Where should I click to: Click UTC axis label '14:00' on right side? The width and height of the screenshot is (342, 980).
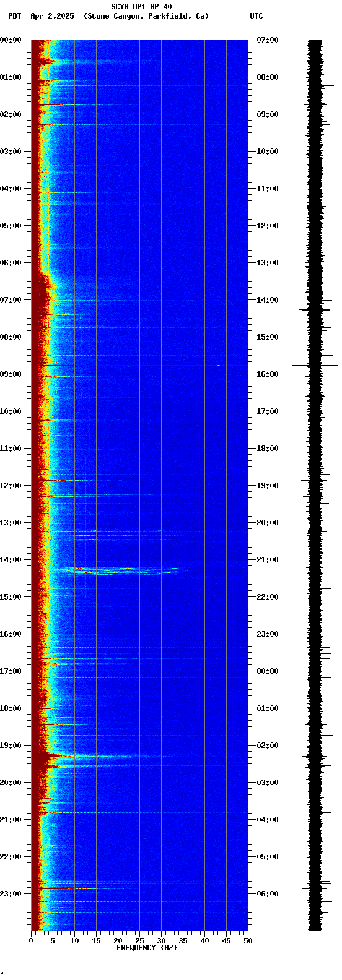268,300
